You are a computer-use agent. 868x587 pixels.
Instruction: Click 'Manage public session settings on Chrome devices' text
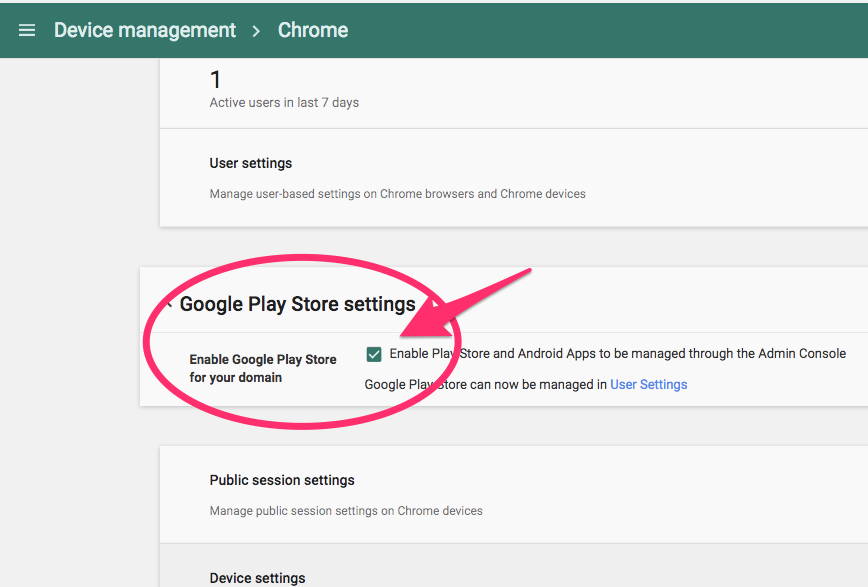[x=346, y=511]
